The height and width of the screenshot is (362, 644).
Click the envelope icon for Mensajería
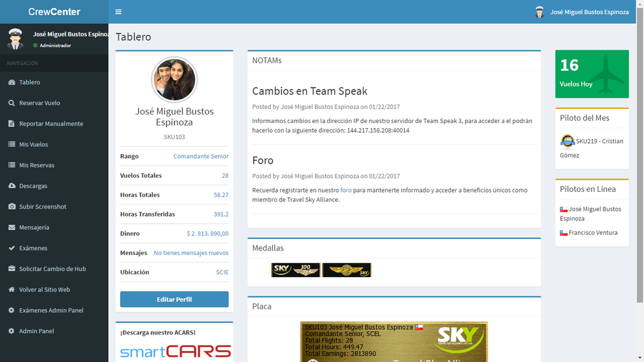12,227
